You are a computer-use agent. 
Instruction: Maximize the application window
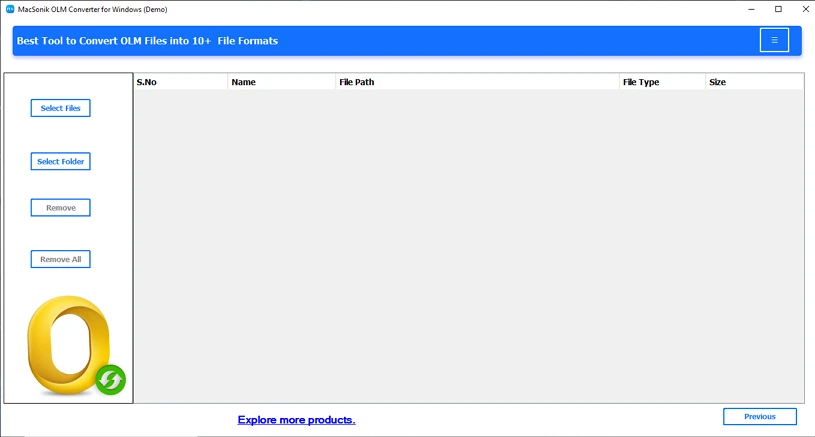(x=778, y=9)
